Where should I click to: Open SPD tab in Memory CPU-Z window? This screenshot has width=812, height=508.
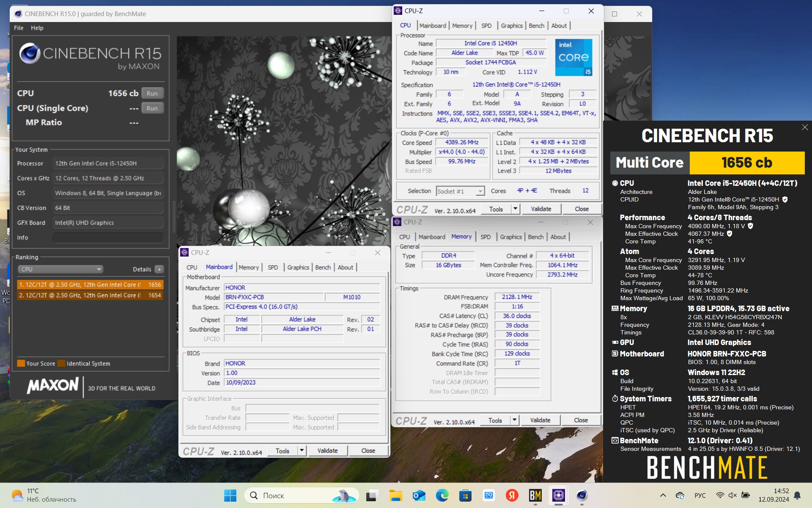486,237
